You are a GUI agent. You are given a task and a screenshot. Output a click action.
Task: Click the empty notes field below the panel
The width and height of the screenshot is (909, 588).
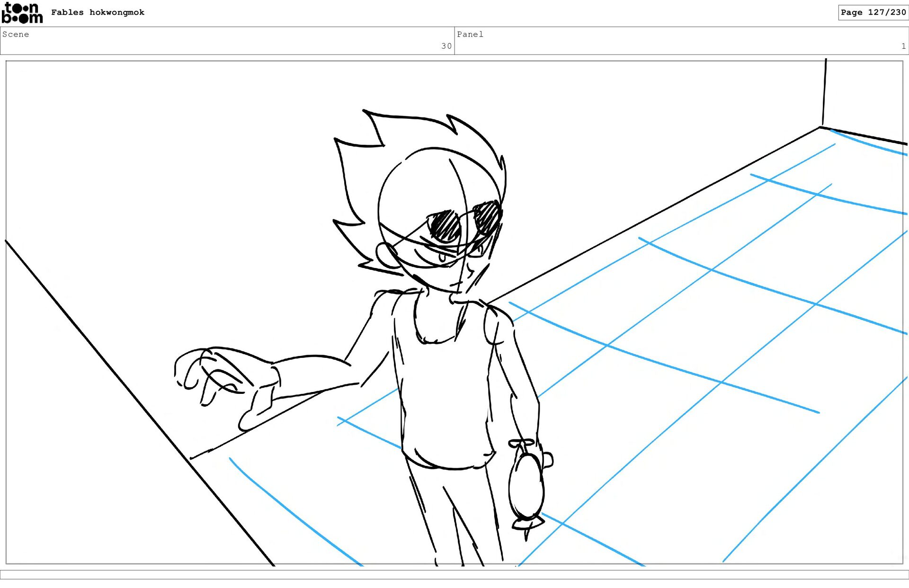click(x=454, y=574)
